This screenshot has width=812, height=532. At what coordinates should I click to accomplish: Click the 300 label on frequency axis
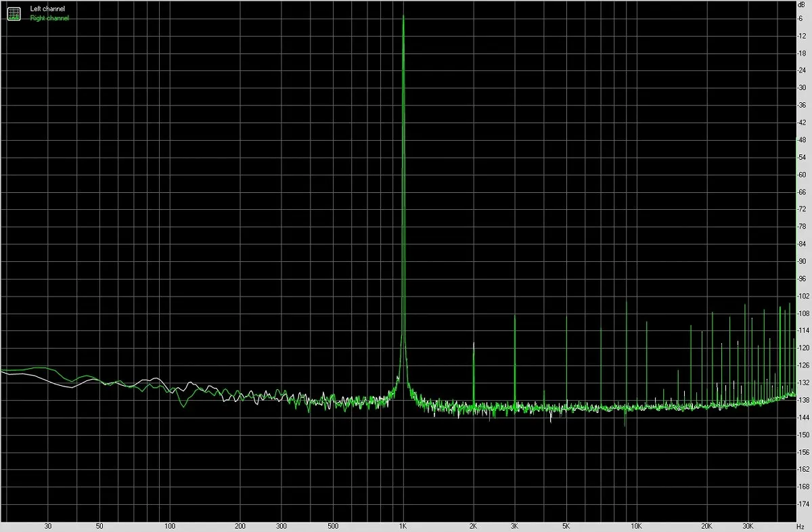pyautogui.click(x=281, y=526)
